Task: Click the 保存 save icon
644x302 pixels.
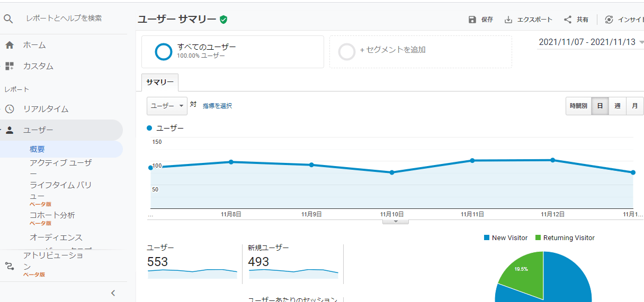Action: [x=472, y=20]
